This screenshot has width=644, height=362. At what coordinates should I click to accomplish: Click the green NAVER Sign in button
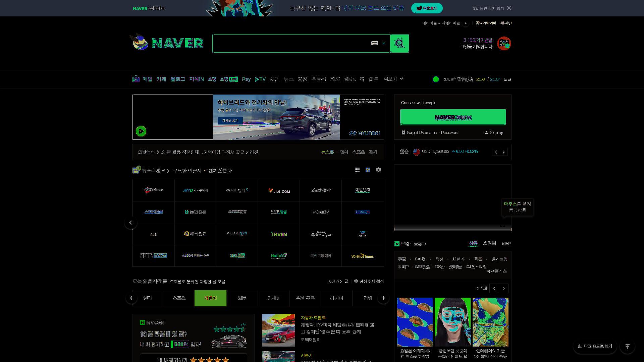click(x=453, y=117)
